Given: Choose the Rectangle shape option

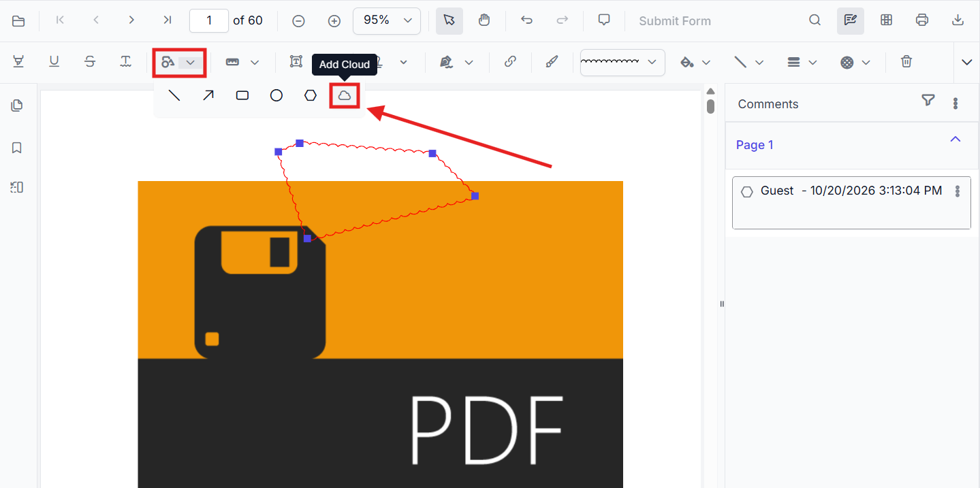Looking at the screenshot, I should pyautogui.click(x=242, y=95).
